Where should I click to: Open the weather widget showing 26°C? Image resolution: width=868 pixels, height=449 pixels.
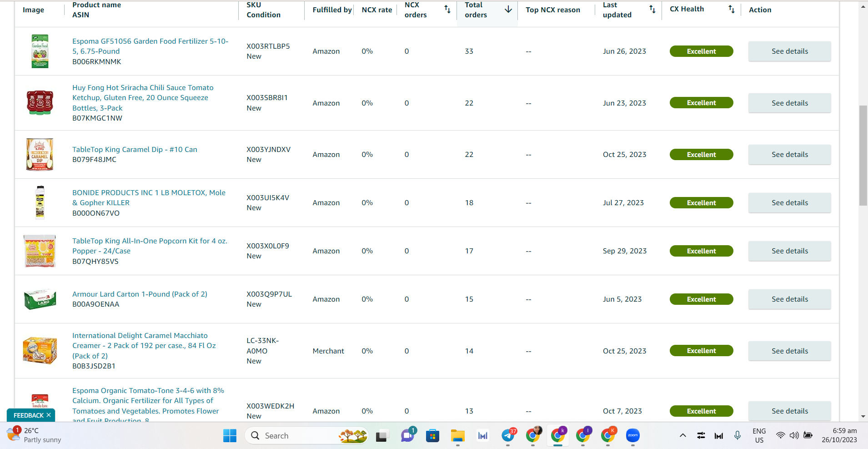[34, 435]
